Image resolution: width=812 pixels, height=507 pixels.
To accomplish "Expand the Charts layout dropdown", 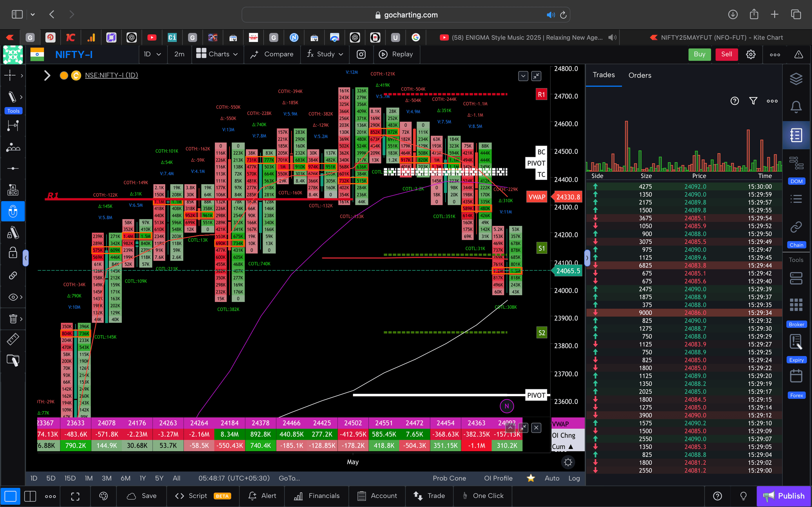I will click(x=217, y=54).
